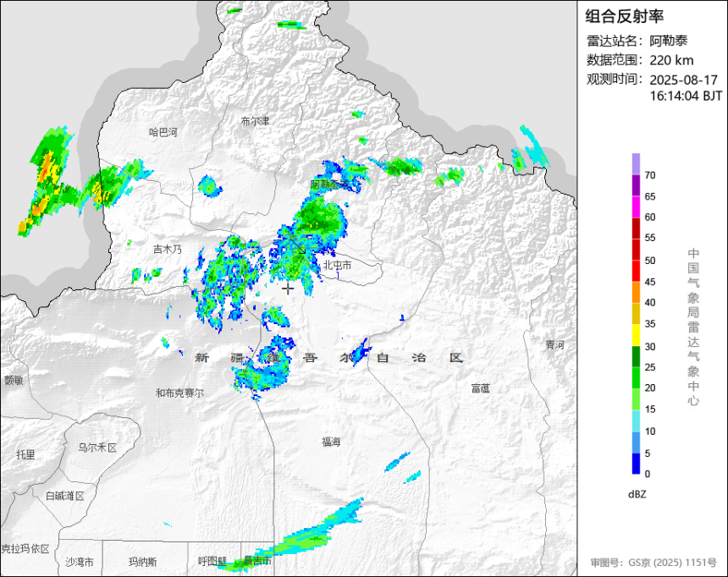Click the dark blue bottom swatch of the color bar
Image resolution: width=728 pixels, height=577 pixels.
click(636, 464)
